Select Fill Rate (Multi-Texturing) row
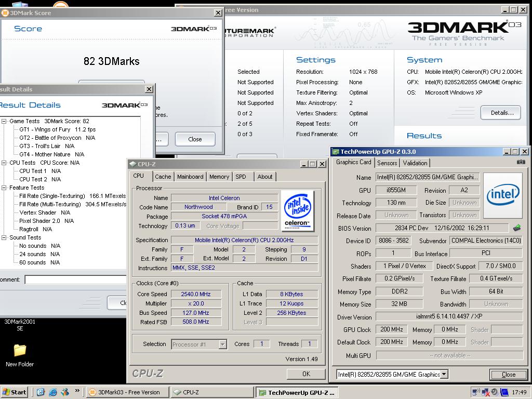532x399 pixels. click(73, 204)
